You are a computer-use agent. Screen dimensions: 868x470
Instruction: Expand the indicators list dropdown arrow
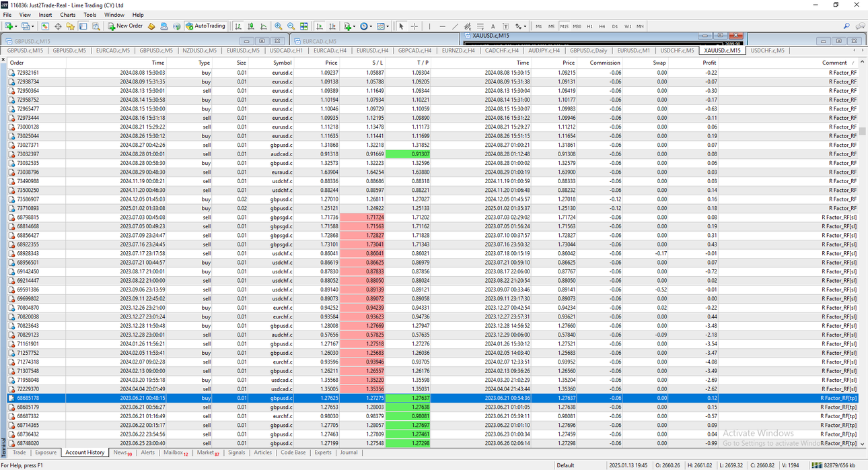pyautogui.click(x=354, y=26)
